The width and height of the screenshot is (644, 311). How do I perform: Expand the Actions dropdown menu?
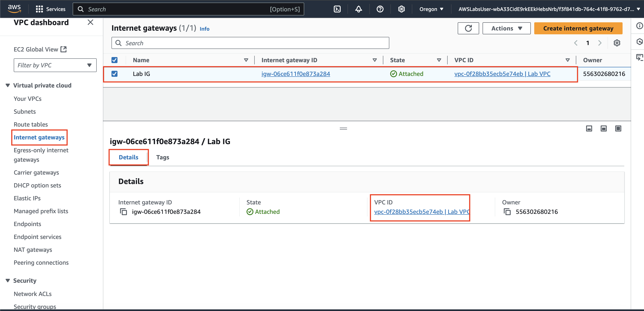pos(506,28)
